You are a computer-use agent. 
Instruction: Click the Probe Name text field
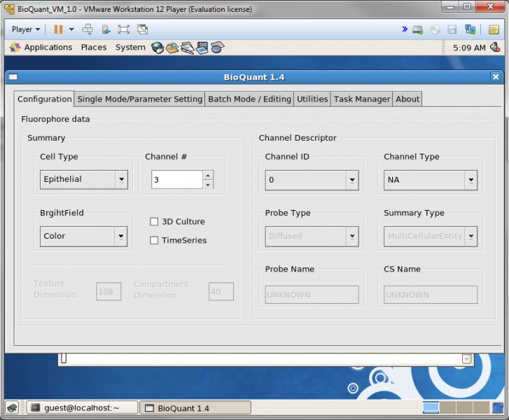coord(312,295)
